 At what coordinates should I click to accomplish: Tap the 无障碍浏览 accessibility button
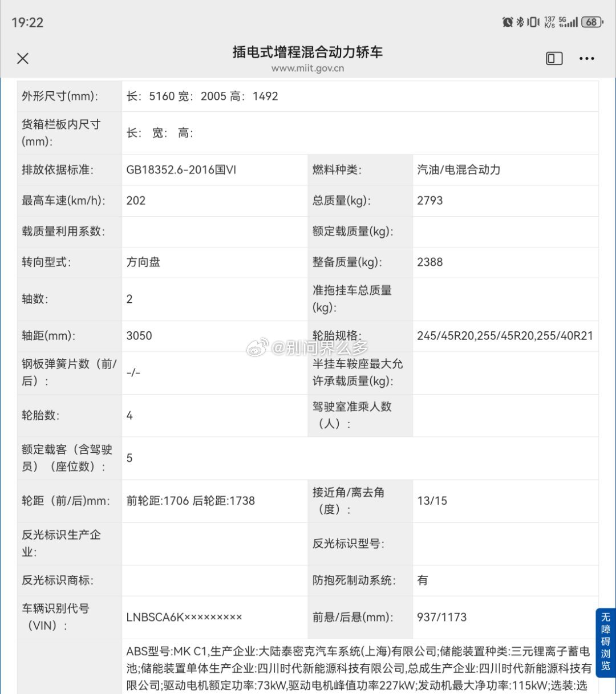[605, 642]
